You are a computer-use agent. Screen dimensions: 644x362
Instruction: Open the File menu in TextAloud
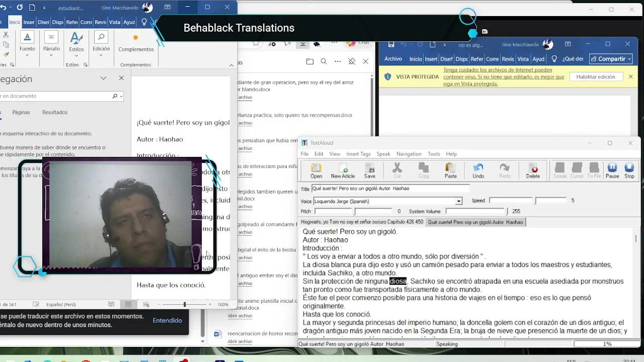click(304, 154)
